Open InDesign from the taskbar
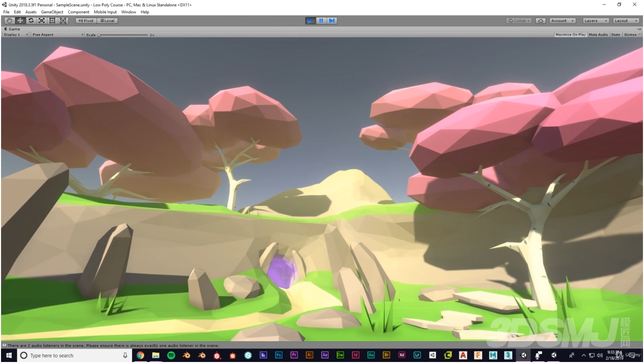 (356, 355)
